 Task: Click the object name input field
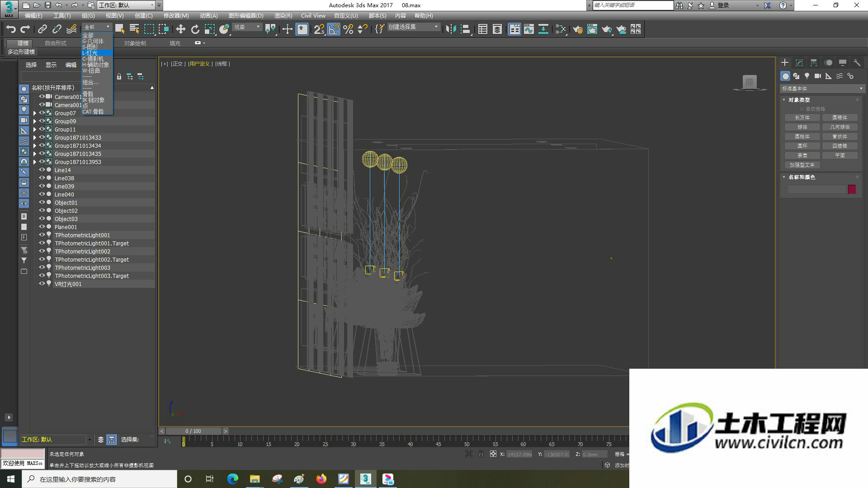pos(816,189)
